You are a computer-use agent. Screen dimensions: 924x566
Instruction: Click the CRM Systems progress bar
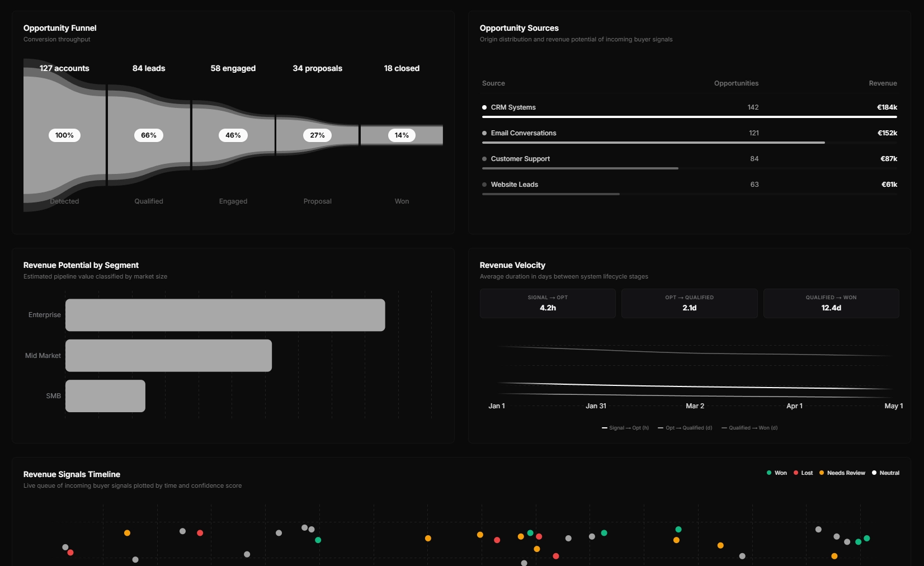[690, 117]
